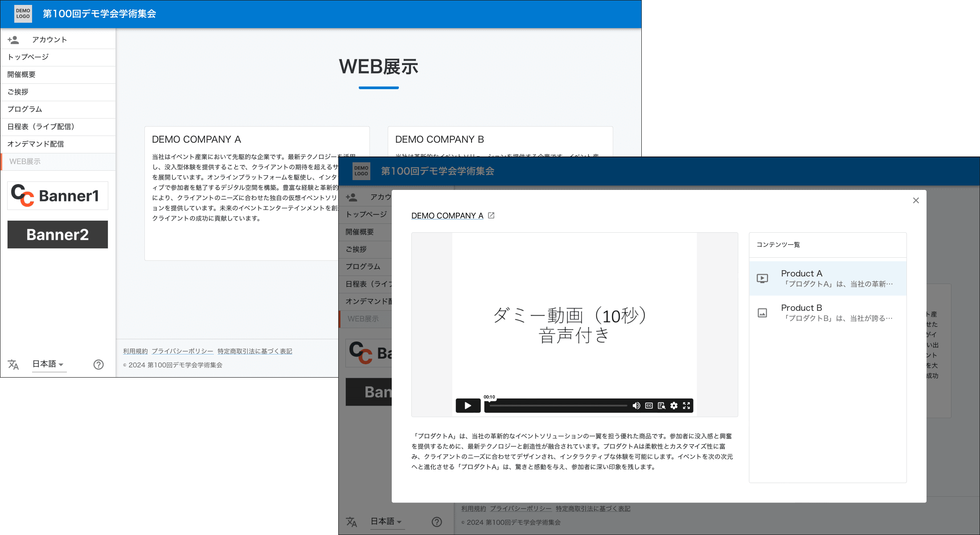Click the translate icon in front window sidebar
The image size is (980, 535).
tap(352, 522)
